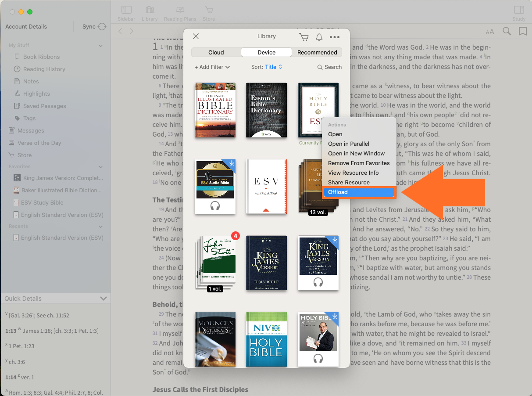
Task: Go back with the left arrow
Action: (120, 31)
